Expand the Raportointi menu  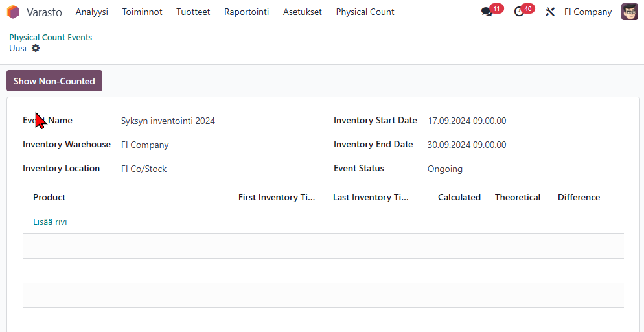[x=246, y=12]
